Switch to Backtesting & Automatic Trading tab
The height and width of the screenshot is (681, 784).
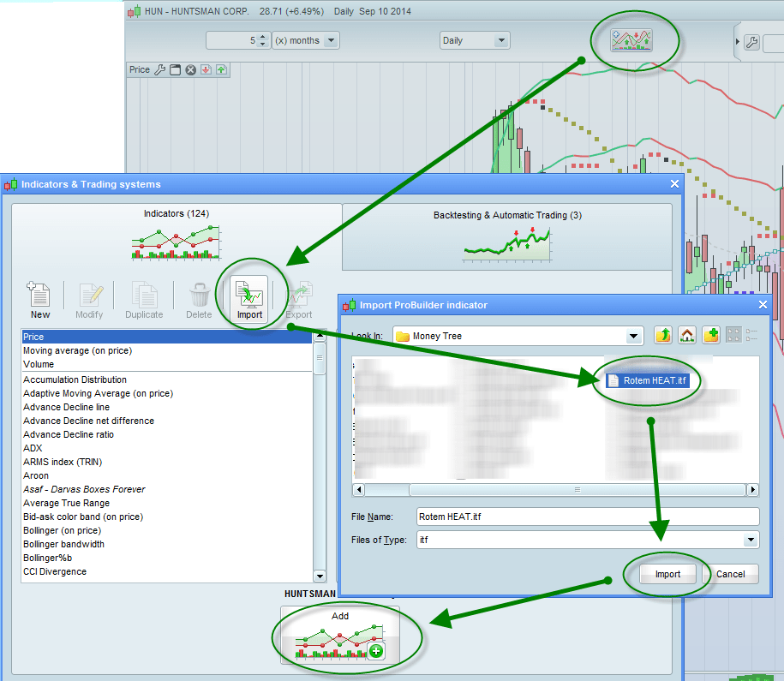[x=507, y=236]
